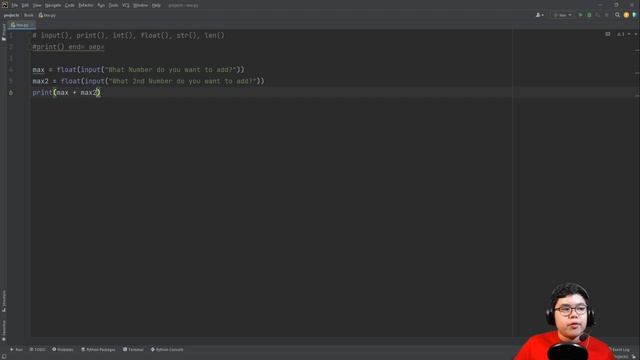Click the 'max2' variable on line 5

[x=40, y=81]
